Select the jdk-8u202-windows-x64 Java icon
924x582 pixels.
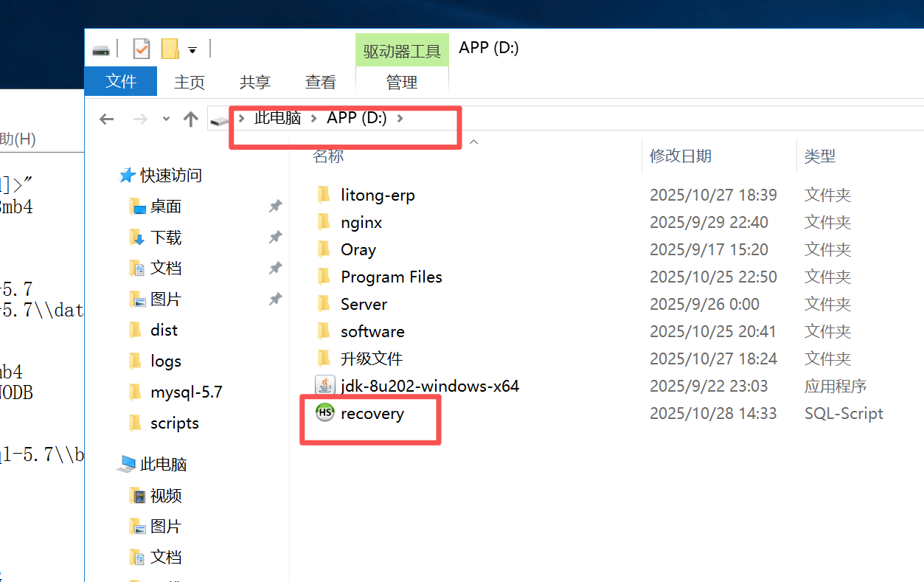[x=324, y=385]
